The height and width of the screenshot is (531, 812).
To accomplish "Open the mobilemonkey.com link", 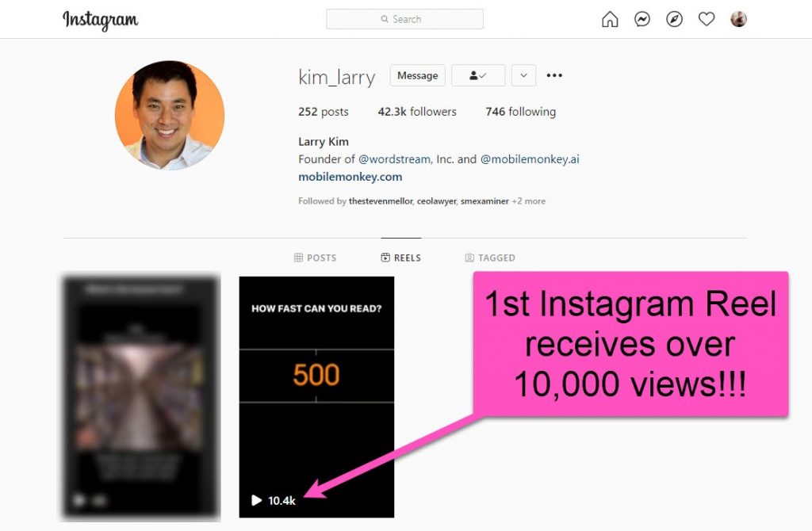I will click(350, 177).
